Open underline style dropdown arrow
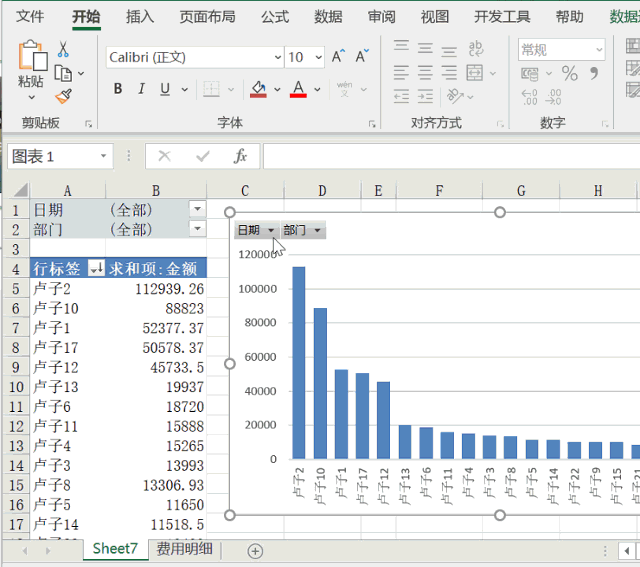This screenshot has width=640, height=567. tap(184, 89)
